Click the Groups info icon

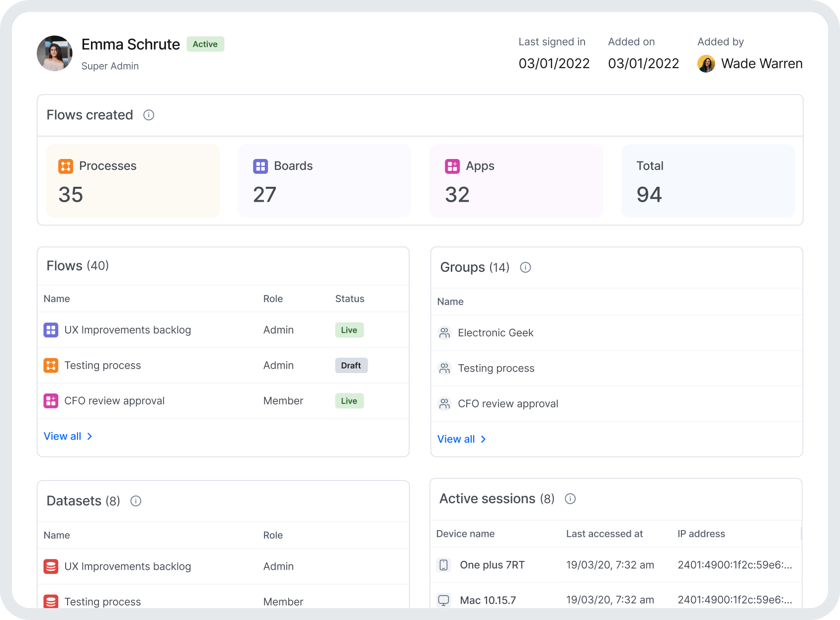coord(525,268)
